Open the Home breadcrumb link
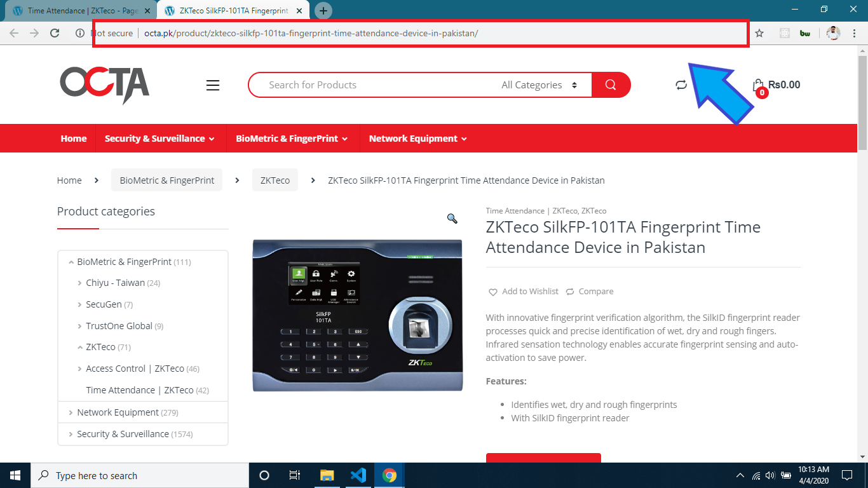The image size is (868, 488). [69, 180]
